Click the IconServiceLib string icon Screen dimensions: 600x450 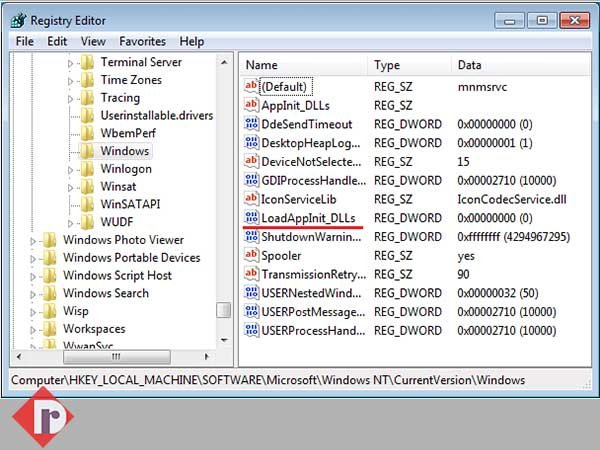coord(251,199)
